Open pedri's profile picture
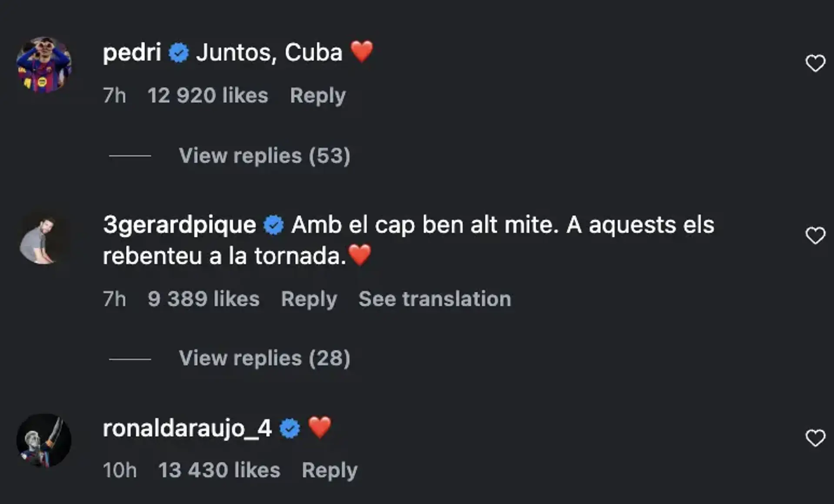This screenshot has height=504, width=834. point(44,64)
